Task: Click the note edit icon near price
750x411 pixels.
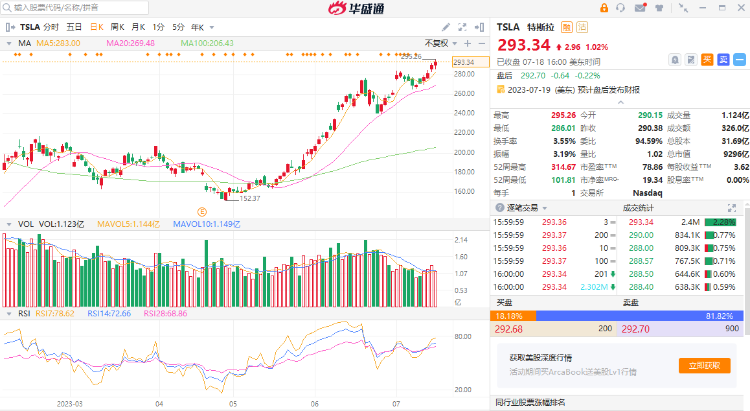Action: point(691,59)
